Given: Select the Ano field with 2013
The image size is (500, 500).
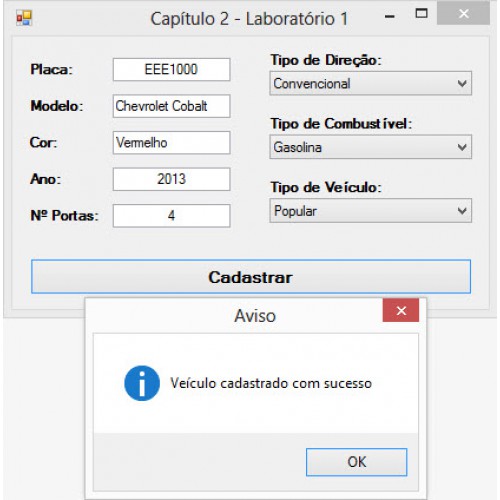Looking at the screenshot, I should pyautogui.click(x=171, y=179).
